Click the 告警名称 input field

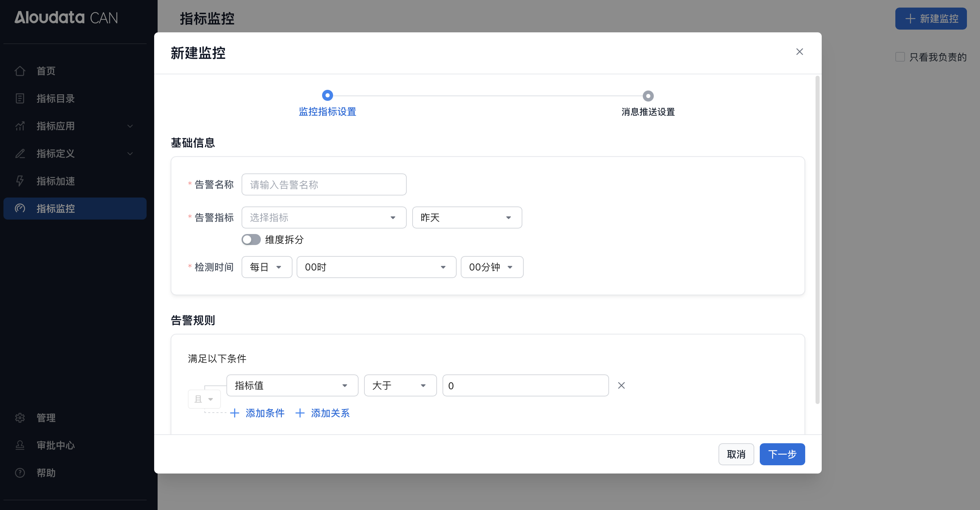point(323,184)
